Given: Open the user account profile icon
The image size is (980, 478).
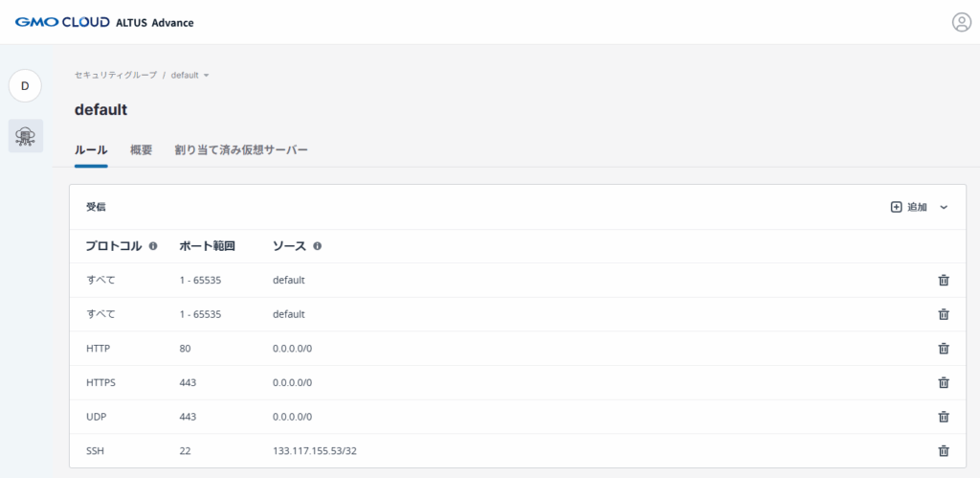Looking at the screenshot, I should point(961,22).
